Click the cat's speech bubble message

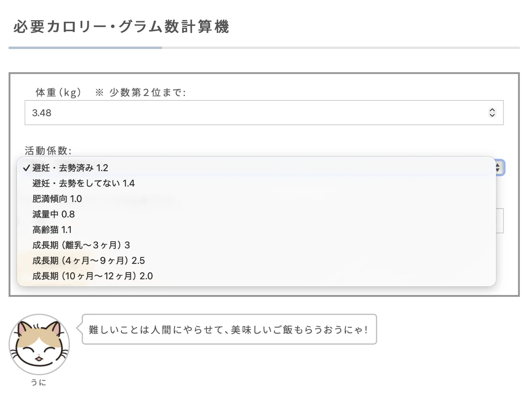(229, 329)
